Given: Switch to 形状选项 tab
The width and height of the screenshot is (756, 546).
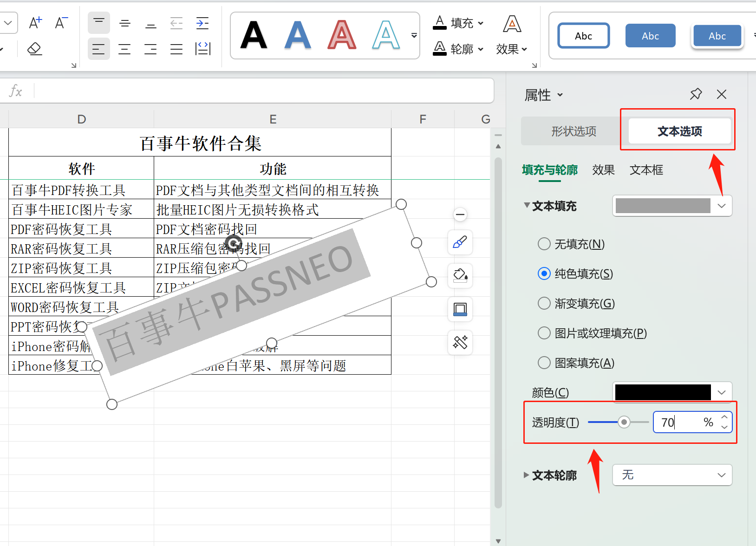Looking at the screenshot, I should [574, 131].
